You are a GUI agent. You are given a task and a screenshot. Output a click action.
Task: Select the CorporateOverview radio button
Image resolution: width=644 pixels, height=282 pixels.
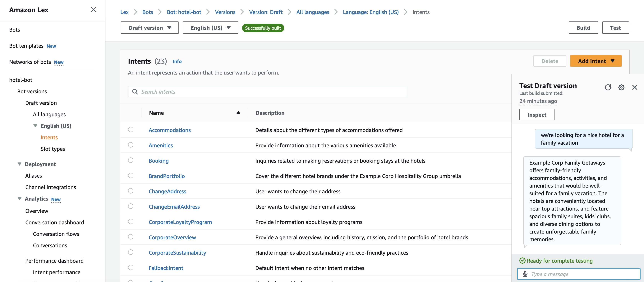131,237
